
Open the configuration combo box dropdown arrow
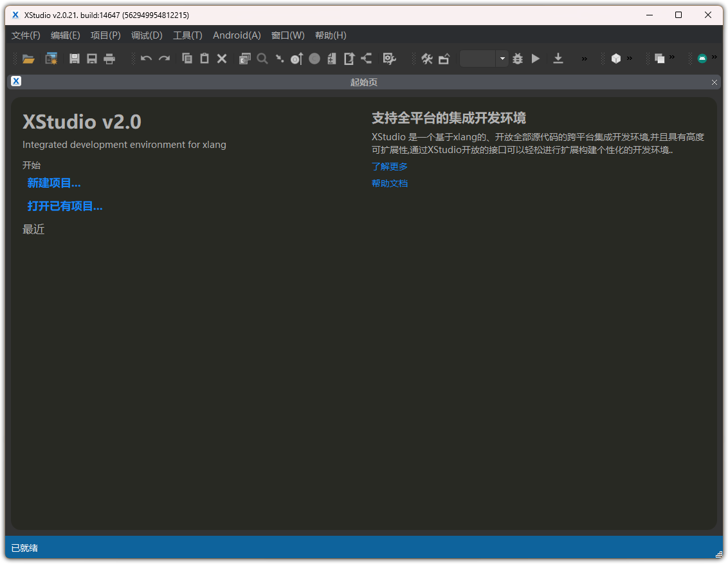(502, 59)
